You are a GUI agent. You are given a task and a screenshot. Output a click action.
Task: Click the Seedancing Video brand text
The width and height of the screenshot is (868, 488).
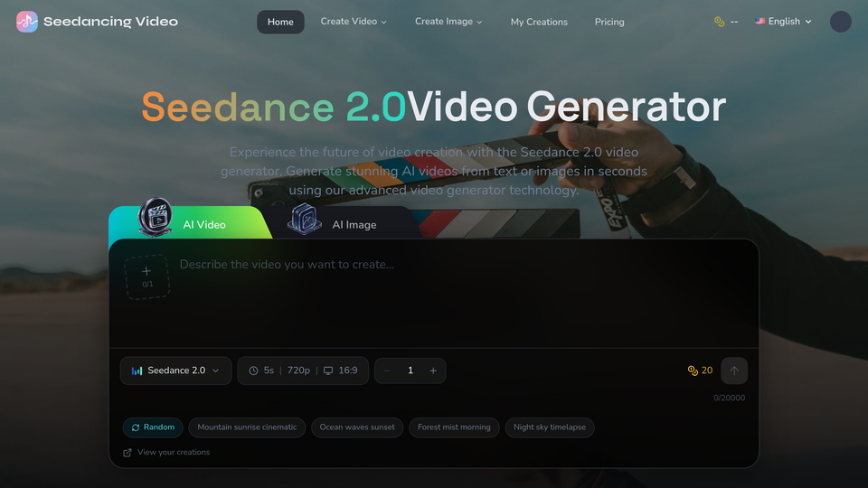click(110, 22)
